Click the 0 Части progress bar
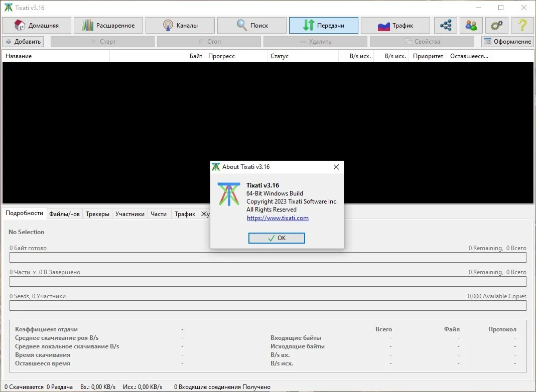This screenshot has width=536, height=392. (x=267, y=281)
